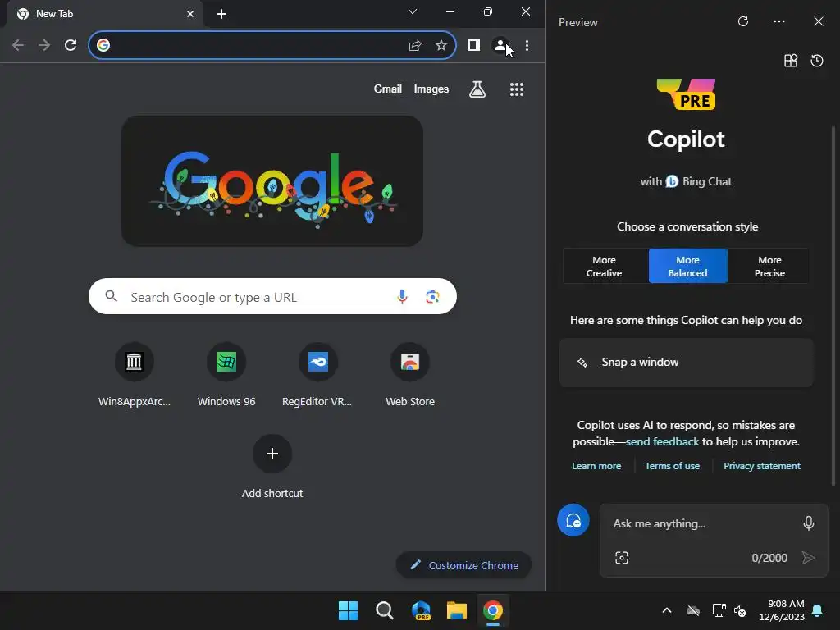The height and width of the screenshot is (630, 840).
Task: Open Chrome from the taskbar
Action: click(493, 610)
